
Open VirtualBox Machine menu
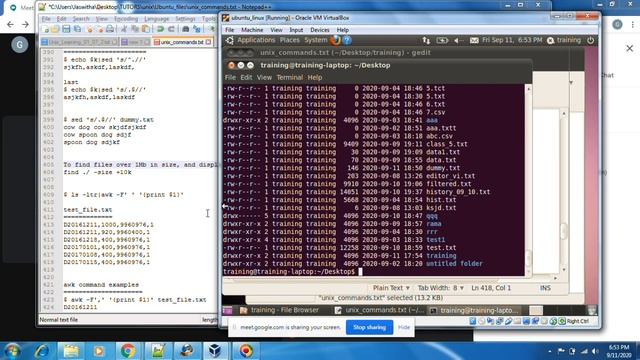252,30
